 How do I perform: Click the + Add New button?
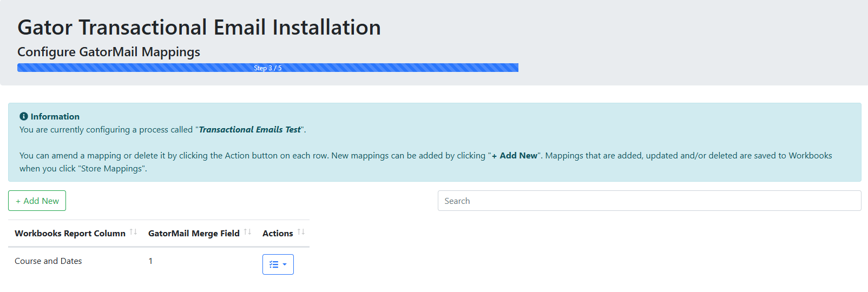37,201
